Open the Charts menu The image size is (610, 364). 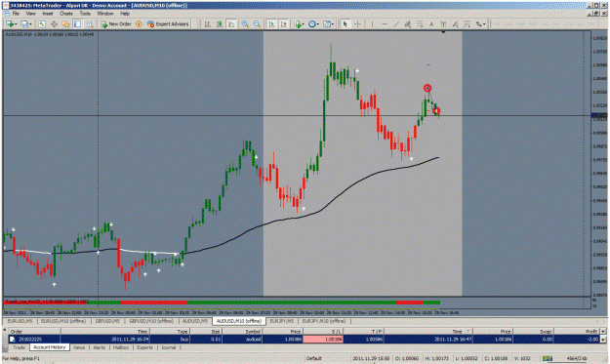(x=66, y=14)
